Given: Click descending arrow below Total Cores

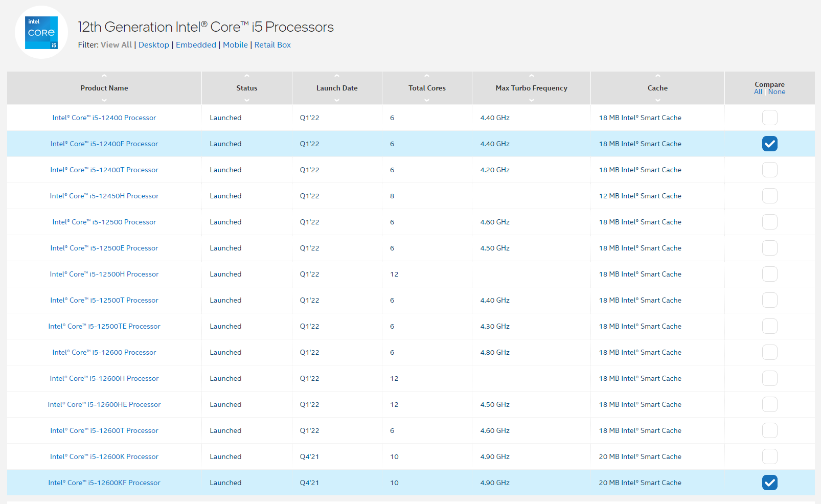Looking at the screenshot, I should coord(427,100).
